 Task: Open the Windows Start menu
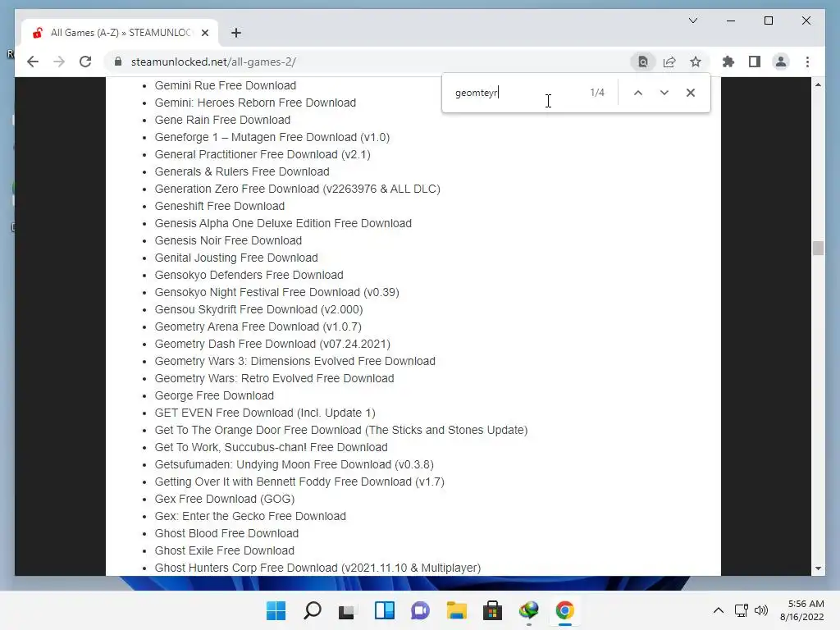(276, 610)
